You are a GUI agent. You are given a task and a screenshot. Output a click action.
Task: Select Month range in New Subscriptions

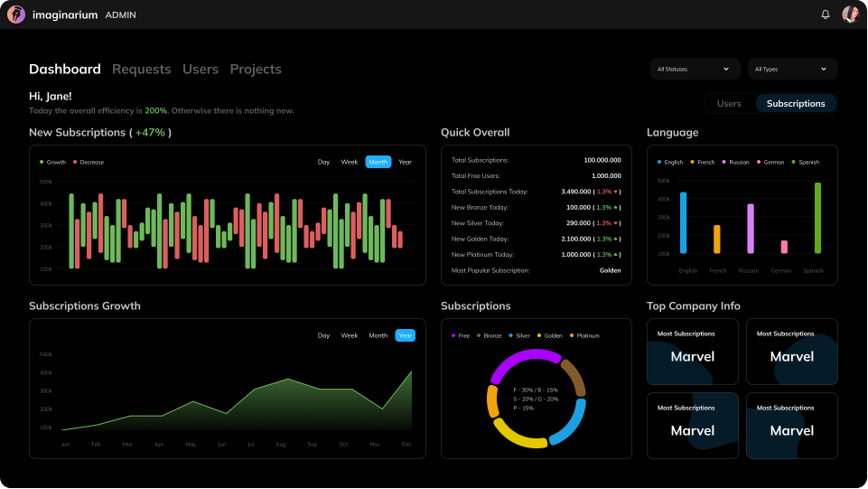pyautogui.click(x=378, y=162)
